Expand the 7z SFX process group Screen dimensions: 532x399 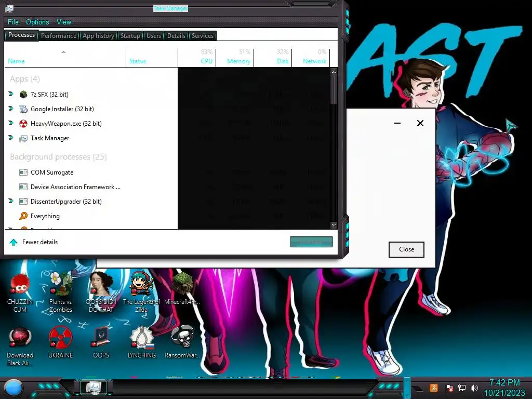11,94
